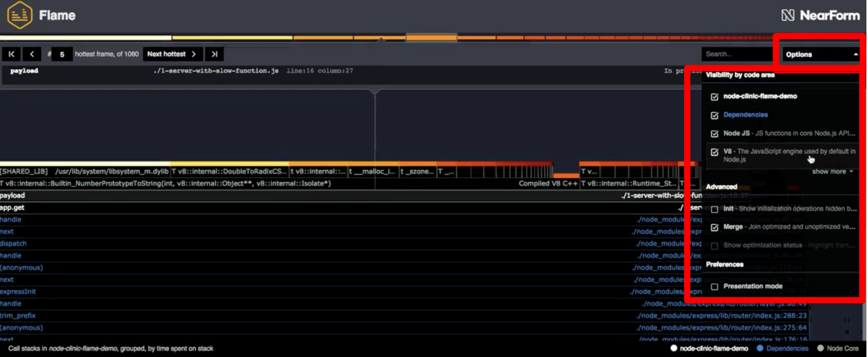Toggle the V8 engine visibility checkbox
868x357 pixels.
(x=715, y=152)
